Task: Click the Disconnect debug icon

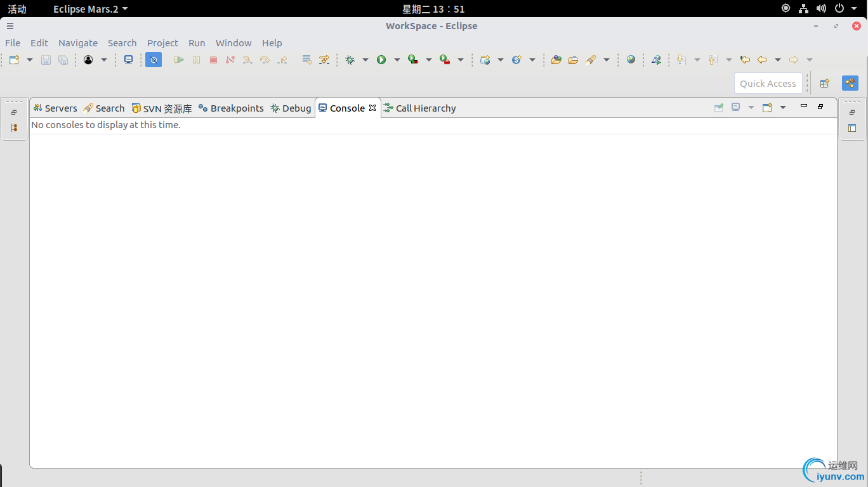Action: tap(230, 60)
